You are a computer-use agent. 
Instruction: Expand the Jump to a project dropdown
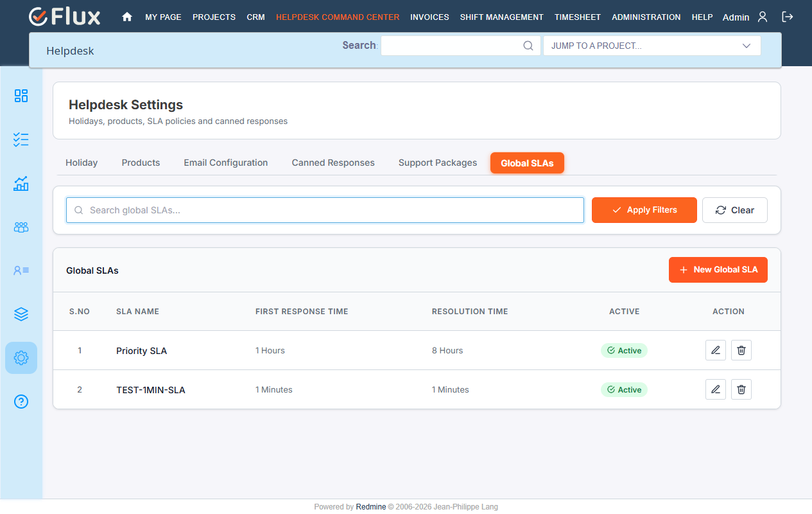[x=652, y=46]
